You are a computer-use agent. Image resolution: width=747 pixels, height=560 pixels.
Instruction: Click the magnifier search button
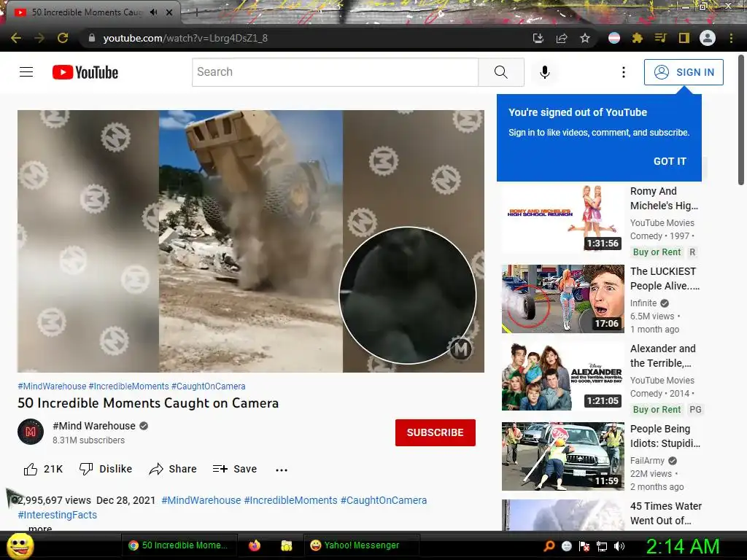point(500,72)
